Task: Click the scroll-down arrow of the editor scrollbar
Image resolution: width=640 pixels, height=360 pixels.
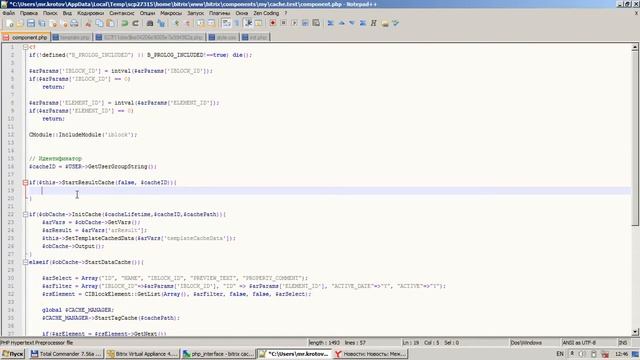Action: click(x=635, y=332)
